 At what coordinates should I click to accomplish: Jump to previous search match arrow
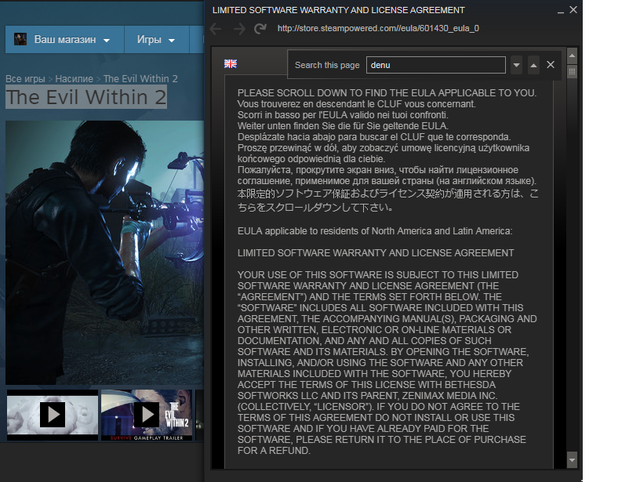click(x=533, y=65)
